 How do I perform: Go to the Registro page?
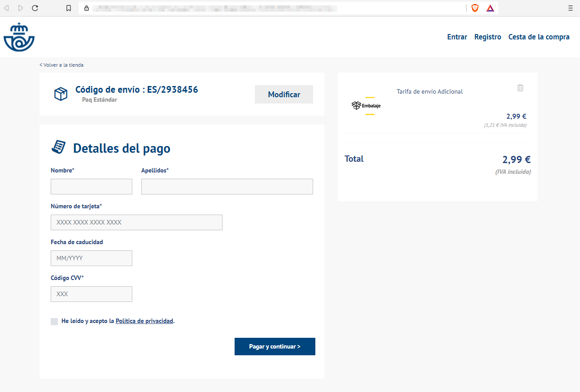(488, 37)
